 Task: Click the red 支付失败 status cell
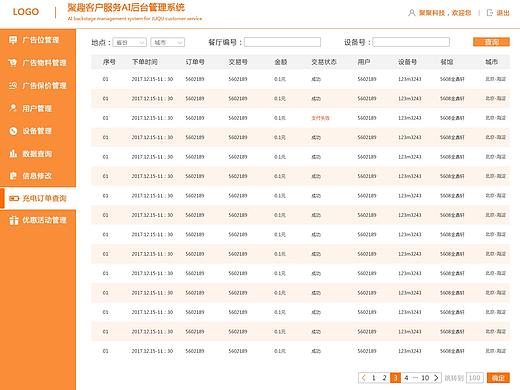pyautogui.click(x=320, y=118)
